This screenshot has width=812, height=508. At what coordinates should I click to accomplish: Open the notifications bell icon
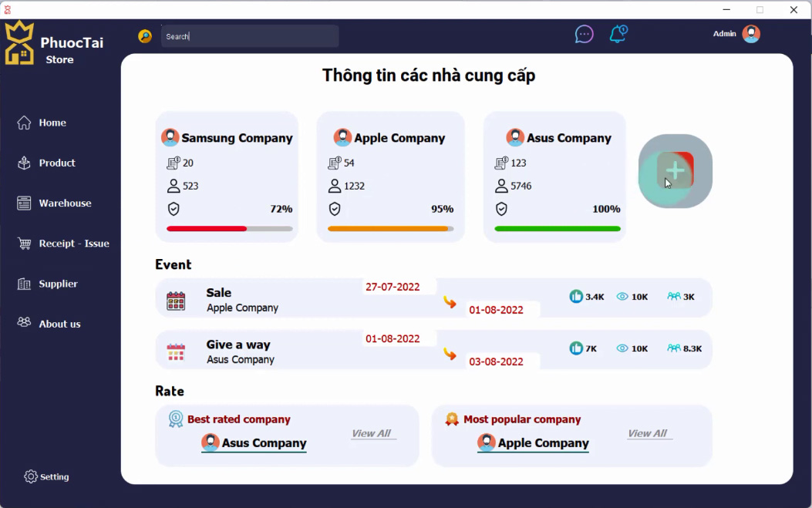(618, 34)
